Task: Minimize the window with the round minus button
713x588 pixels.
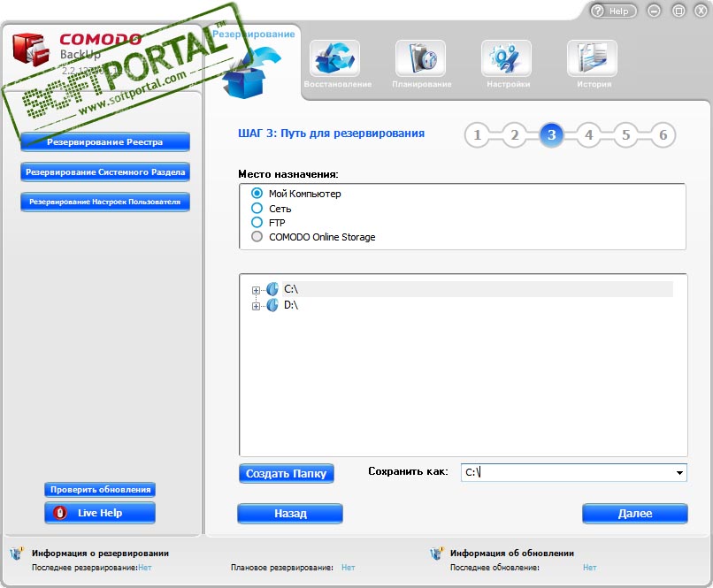Action: (654, 11)
